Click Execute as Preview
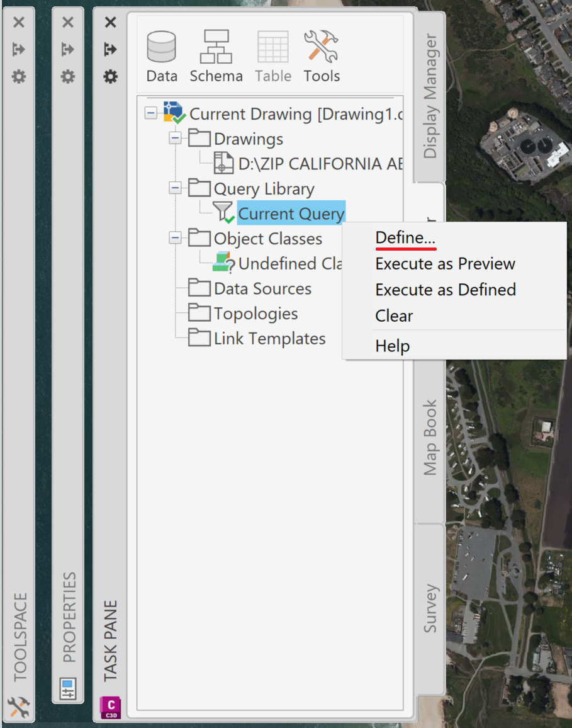 click(445, 263)
